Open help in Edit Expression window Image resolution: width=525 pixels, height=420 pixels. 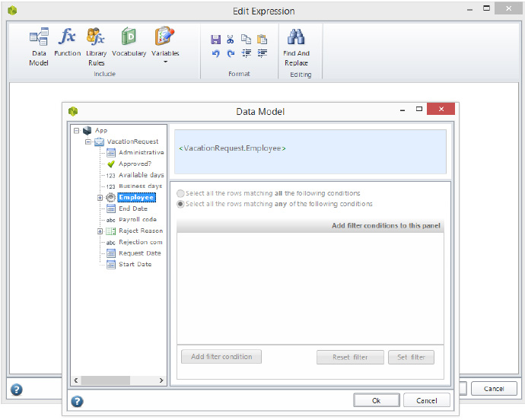(17, 390)
